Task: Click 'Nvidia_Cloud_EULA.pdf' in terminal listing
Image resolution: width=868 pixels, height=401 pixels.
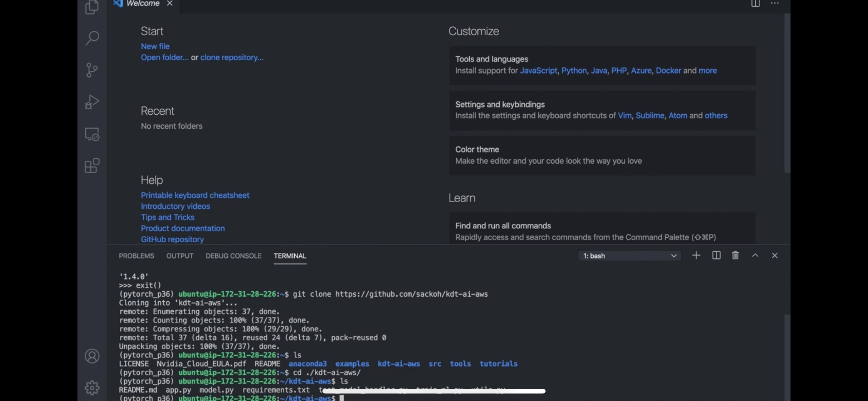Action: (201, 364)
